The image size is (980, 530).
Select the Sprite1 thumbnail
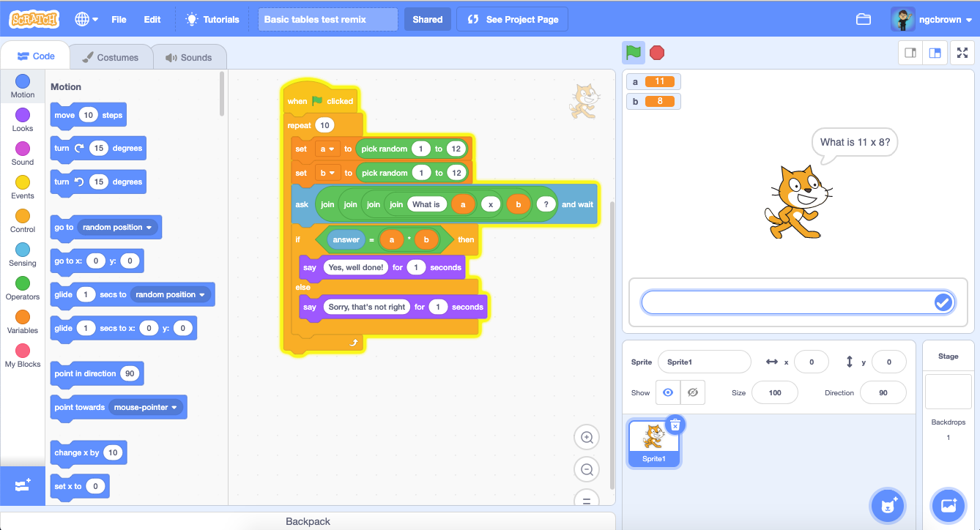[x=654, y=443]
